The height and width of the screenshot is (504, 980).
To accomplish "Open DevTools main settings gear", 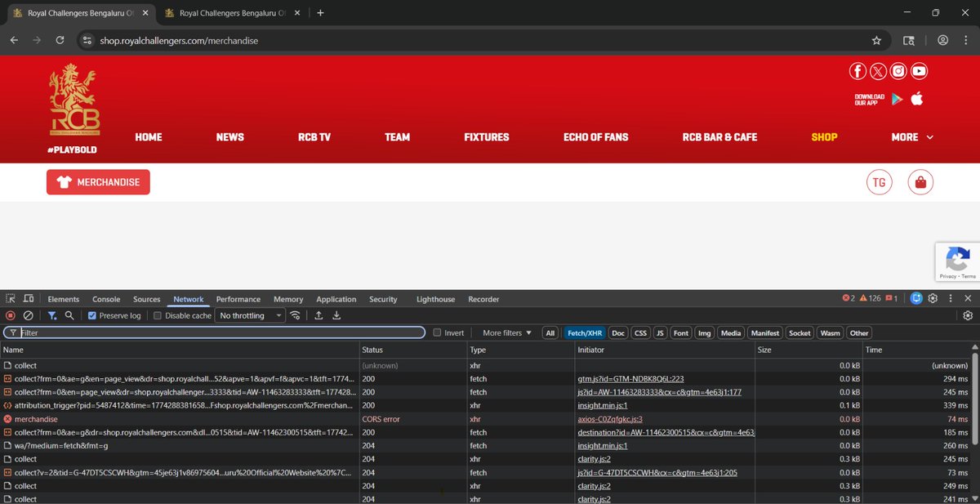I will coord(933,299).
